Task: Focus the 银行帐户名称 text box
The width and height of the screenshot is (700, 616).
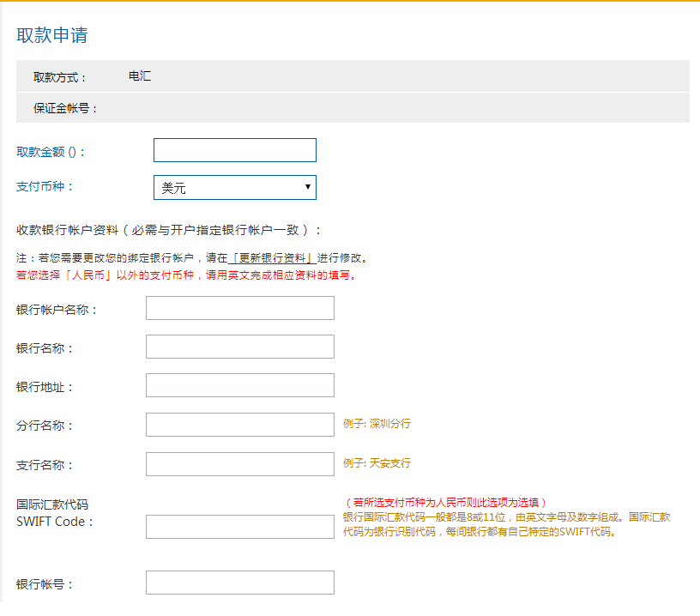Action: 239,308
